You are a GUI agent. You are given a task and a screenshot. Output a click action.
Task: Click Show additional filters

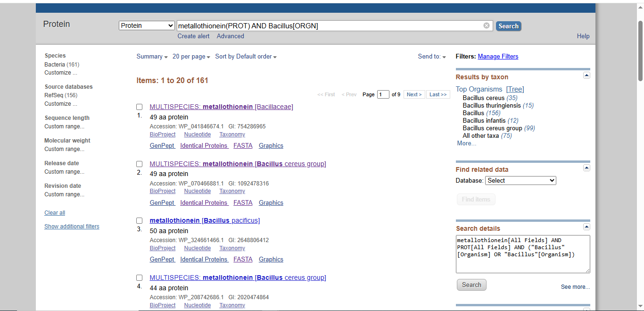72,227
